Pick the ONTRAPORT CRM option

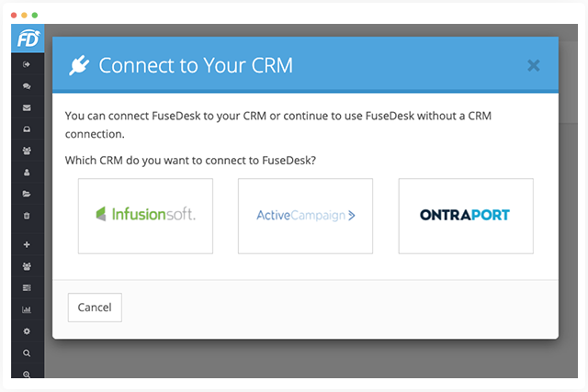[465, 216]
